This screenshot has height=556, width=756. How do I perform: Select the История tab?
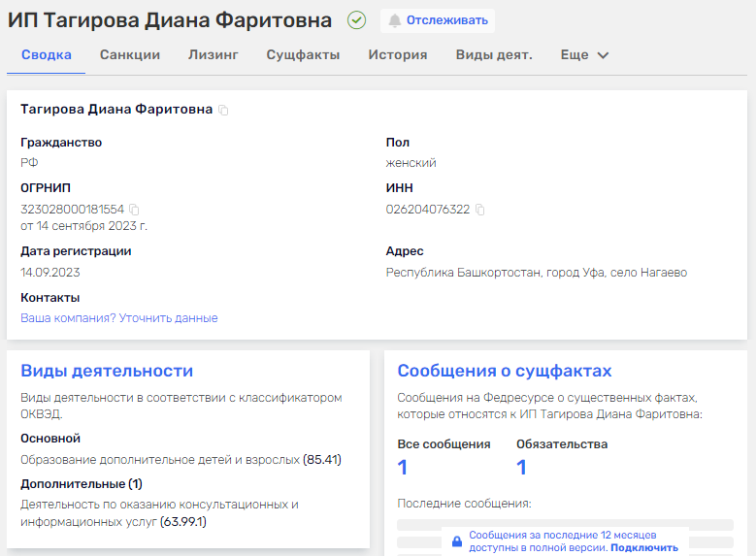pyautogui.click(x=398, y=55)
